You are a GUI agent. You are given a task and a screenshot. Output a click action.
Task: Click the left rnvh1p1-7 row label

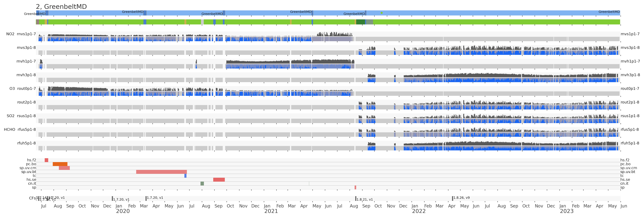[x=26, y=61]
